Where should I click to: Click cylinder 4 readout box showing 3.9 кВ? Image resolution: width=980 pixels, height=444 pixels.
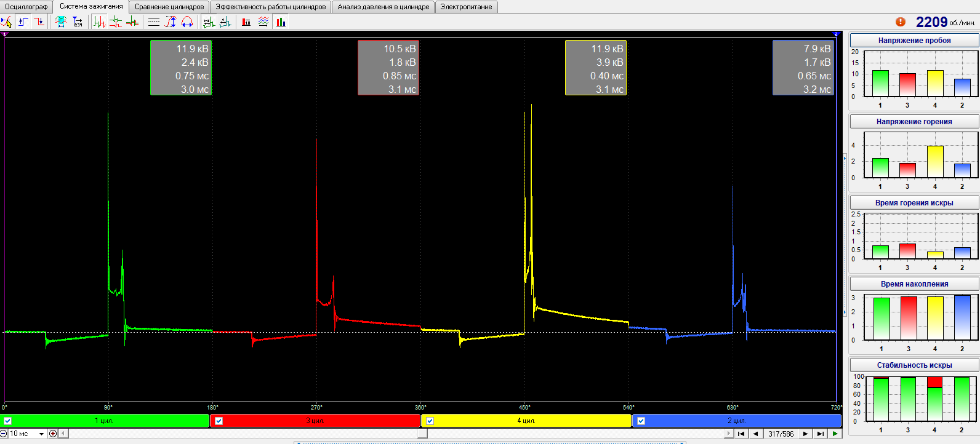click(x=596, y=68)
